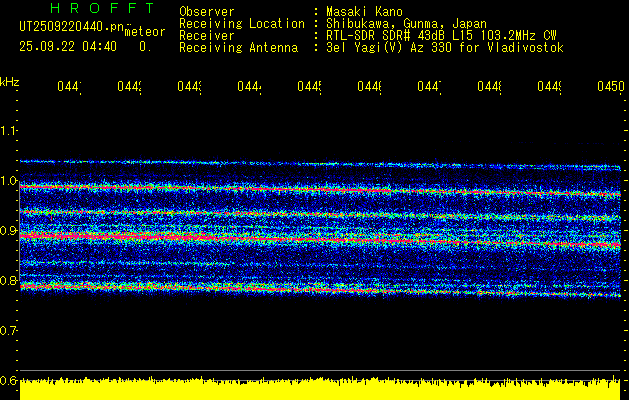This screenshot has height=400, width=629.
Task: Click the first 044 time marker
Action: [x=69, y=88]
